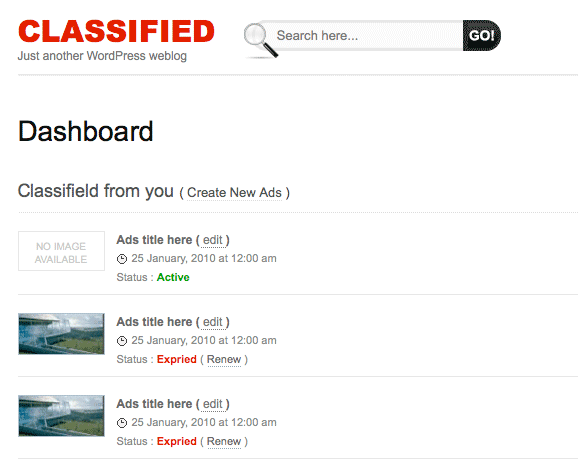The width and height of the screenshot is (578, 461).
Task: Click the 'Just another WordPress weblog' tagline
Action: click(102, 56)
